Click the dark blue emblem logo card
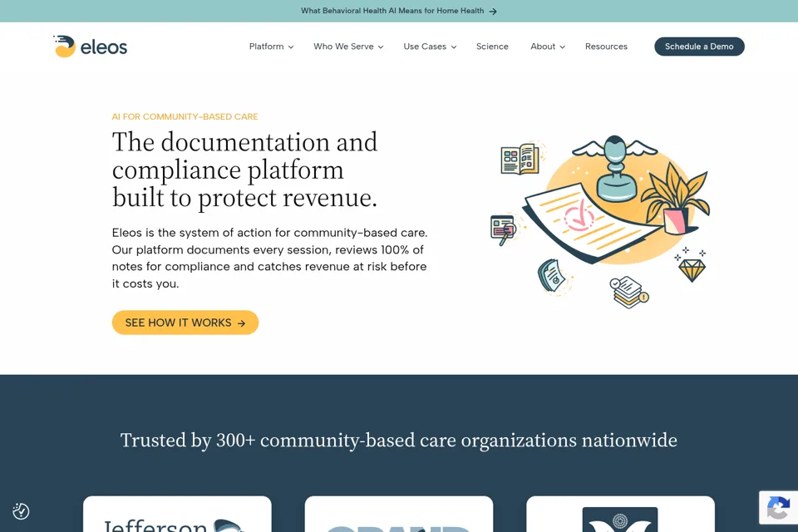The image size is (798, 532). [620, 515]
